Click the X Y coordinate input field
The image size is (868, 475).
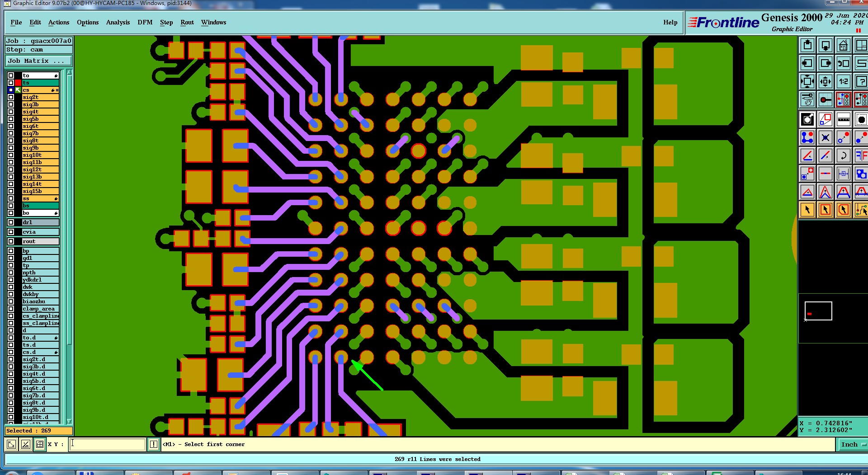108,444
